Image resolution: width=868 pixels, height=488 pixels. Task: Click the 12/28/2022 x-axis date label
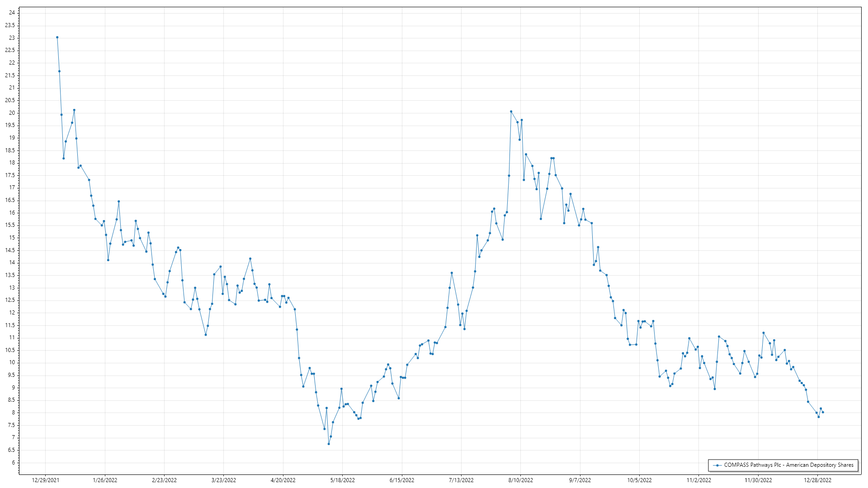pyautogui.click(x=817, y=480)
